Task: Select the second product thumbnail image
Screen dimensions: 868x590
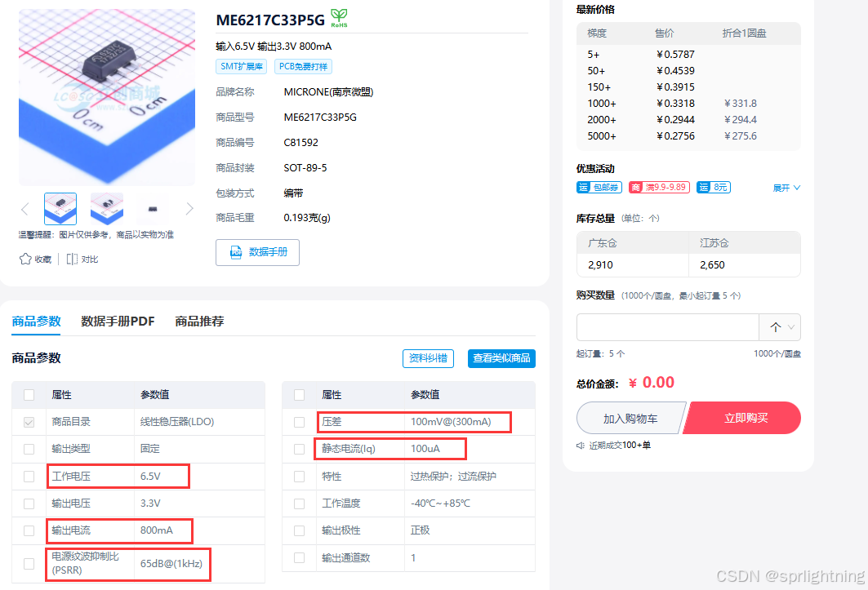Action: click(107, 209)
